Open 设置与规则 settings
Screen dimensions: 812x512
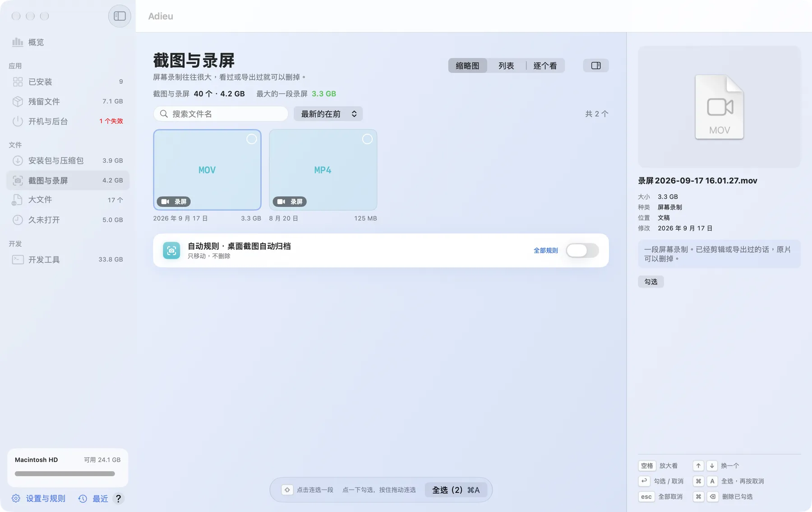pyautogui.click(x=39, y=498)
